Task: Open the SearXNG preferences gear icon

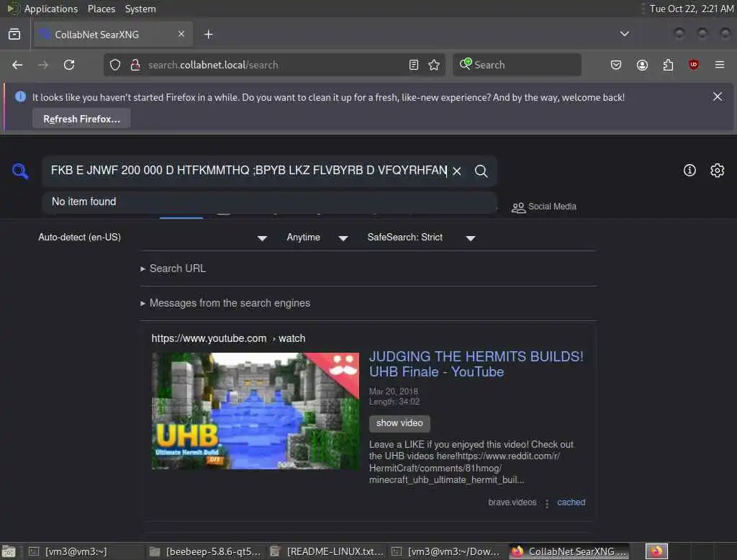Action: [x=717, y=170]
